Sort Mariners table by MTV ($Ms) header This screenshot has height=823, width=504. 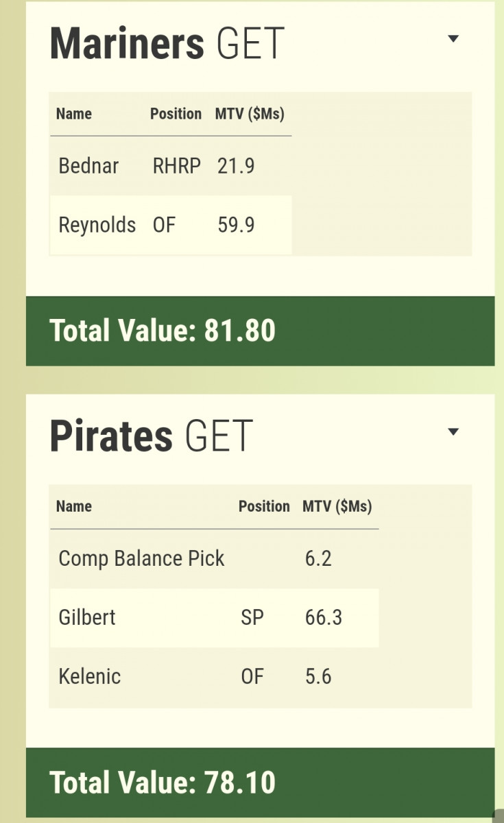(x=250, y=114)
